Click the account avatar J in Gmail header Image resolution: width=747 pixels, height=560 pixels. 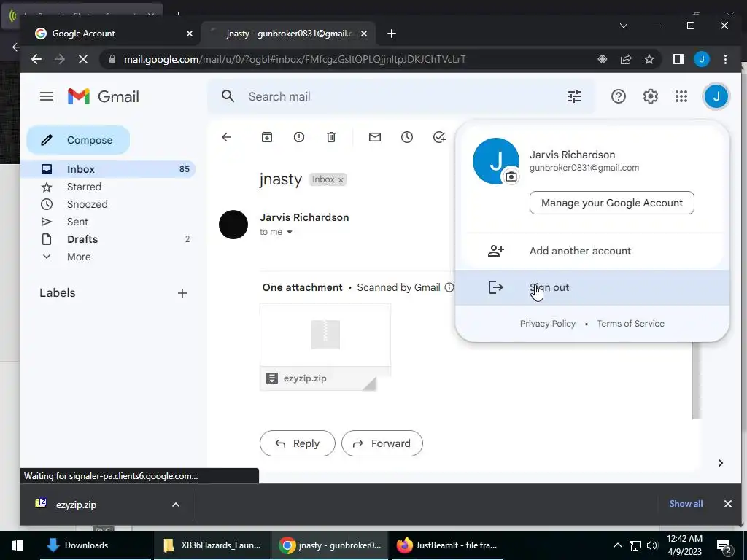coord(716,97)
